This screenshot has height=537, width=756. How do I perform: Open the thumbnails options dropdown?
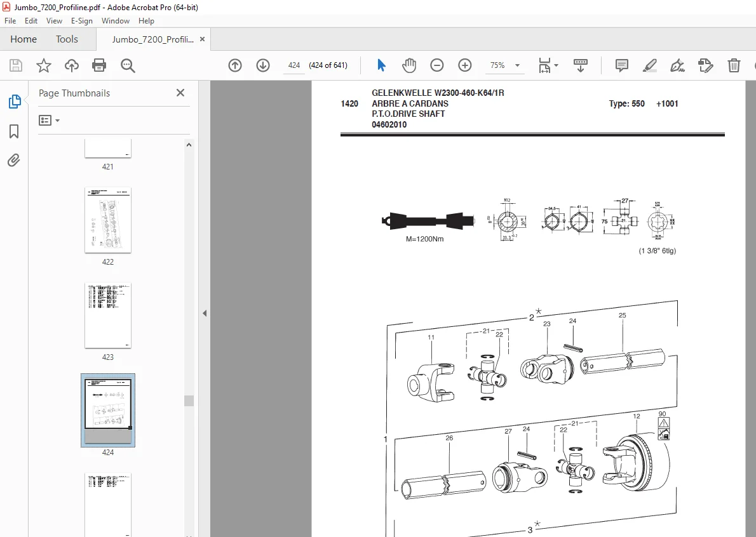coord(49,120)
